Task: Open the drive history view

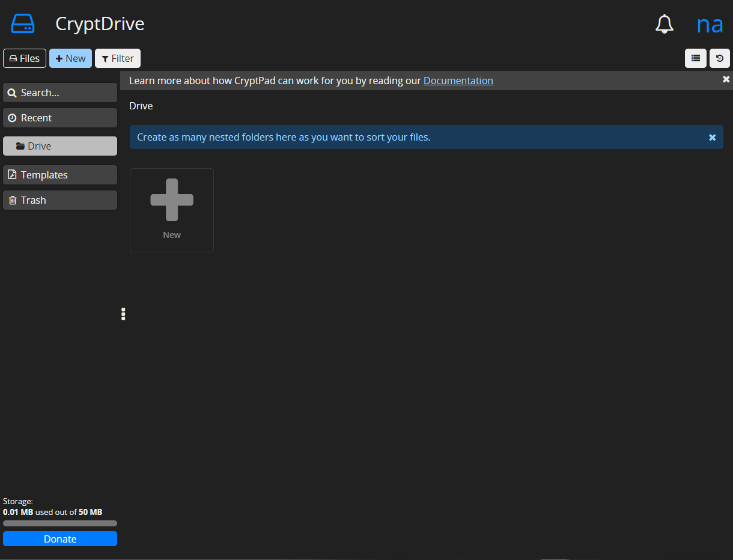Action: point(719,58)
